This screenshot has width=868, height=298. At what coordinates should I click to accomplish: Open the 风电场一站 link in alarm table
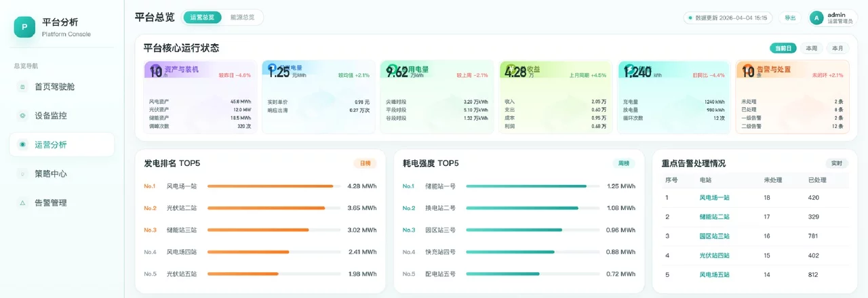point(714,198)
